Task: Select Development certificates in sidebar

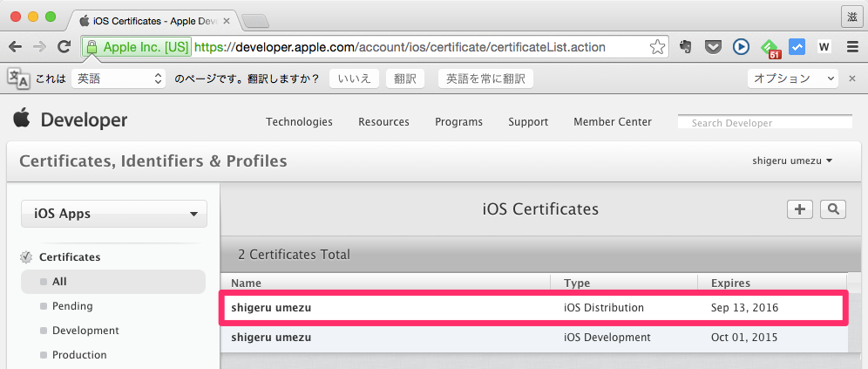Action: tap(85, 331)
